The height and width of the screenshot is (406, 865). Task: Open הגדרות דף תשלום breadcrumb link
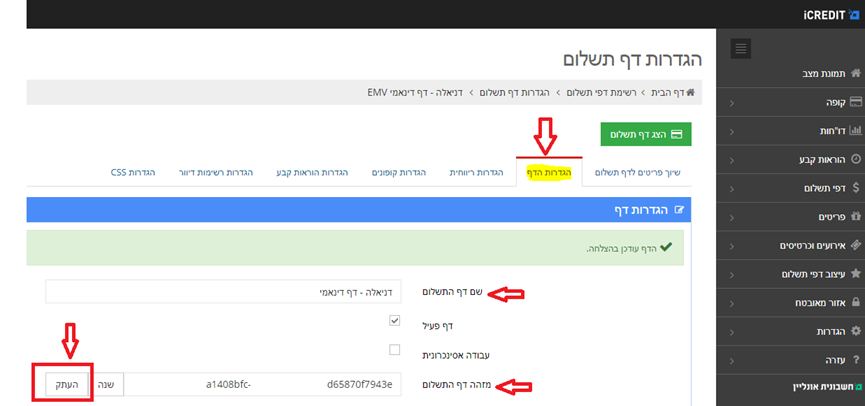514,92
